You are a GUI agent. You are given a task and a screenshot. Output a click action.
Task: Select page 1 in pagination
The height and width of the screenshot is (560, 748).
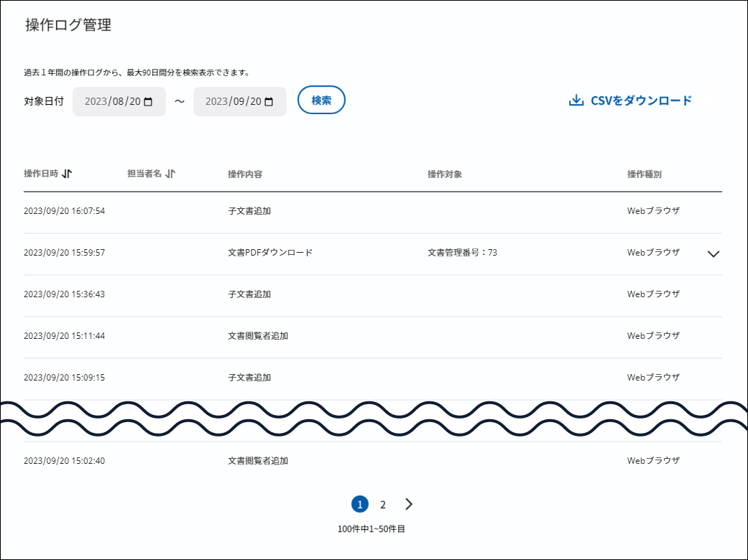[x=360, y=505]
